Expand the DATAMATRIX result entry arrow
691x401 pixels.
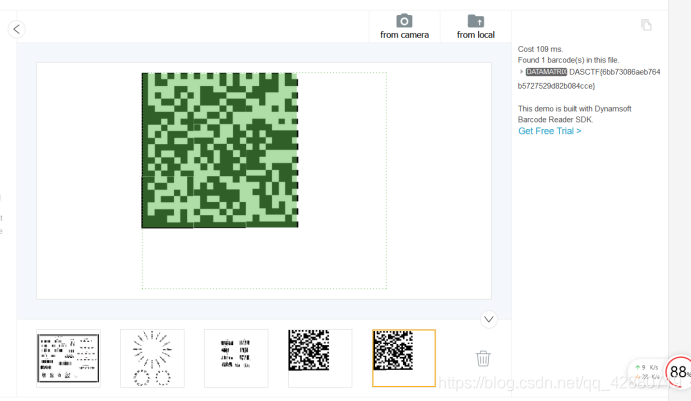coord(521,71)
